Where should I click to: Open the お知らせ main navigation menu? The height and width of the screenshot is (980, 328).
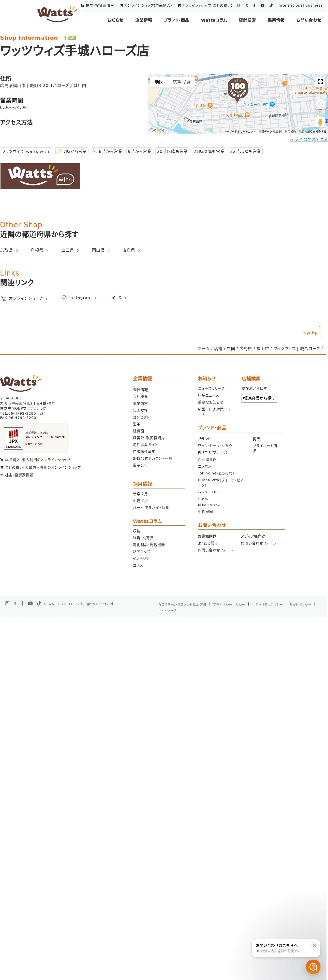(x=115, y=20)
